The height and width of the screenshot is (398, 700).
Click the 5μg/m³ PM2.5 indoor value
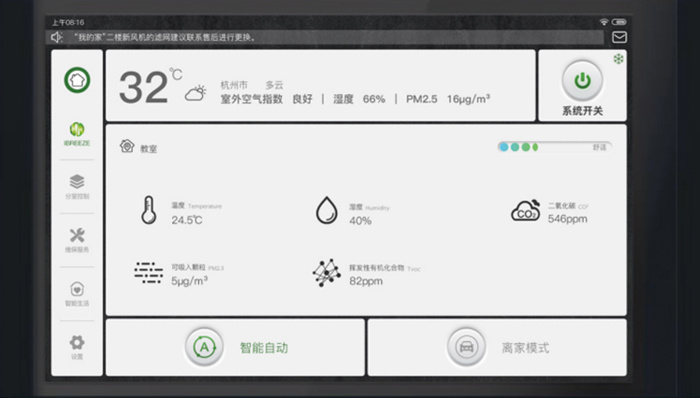[189, 281]
